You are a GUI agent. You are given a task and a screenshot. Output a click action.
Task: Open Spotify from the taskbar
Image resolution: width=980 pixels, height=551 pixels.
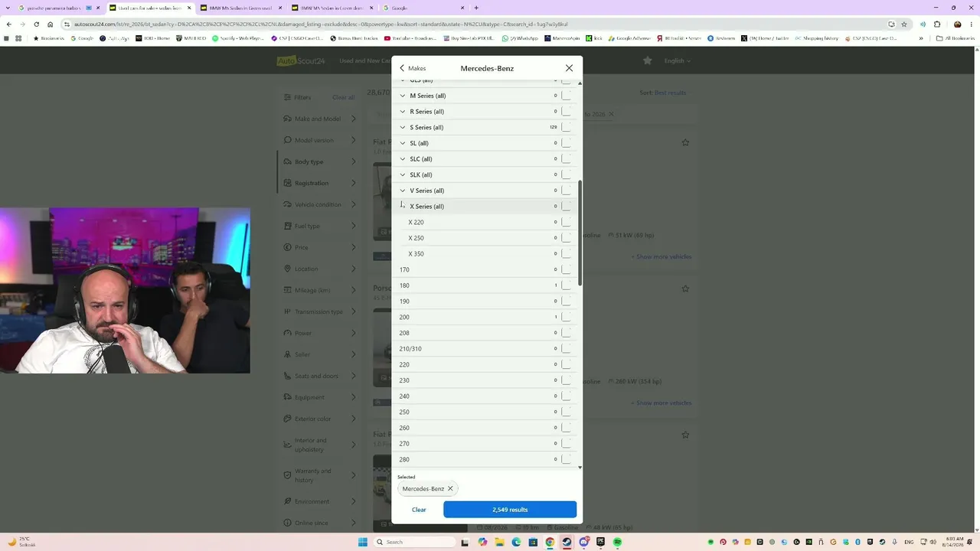(x=617, y=542)
